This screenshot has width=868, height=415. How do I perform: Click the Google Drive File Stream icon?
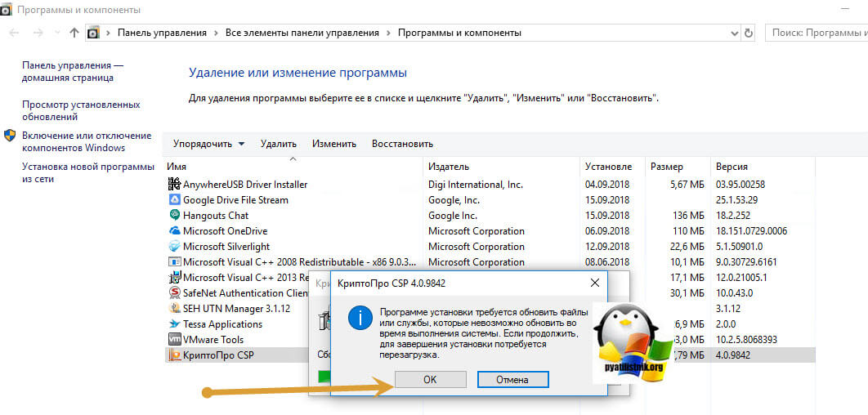point(174,200)
